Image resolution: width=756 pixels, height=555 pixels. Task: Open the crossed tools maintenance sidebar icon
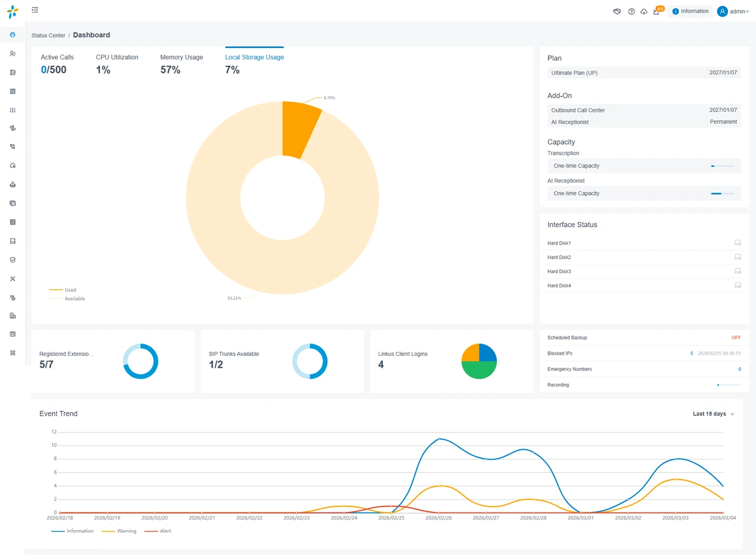coord(12,279)
